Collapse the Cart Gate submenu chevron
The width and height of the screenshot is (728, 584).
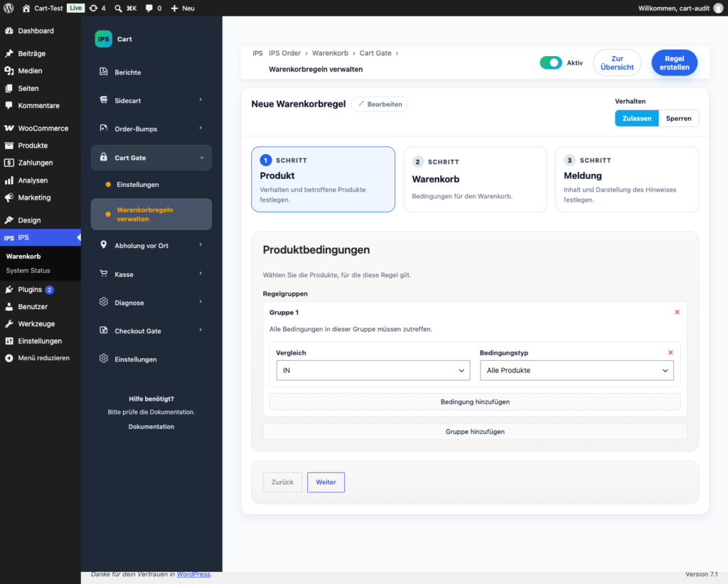point(201,158)
